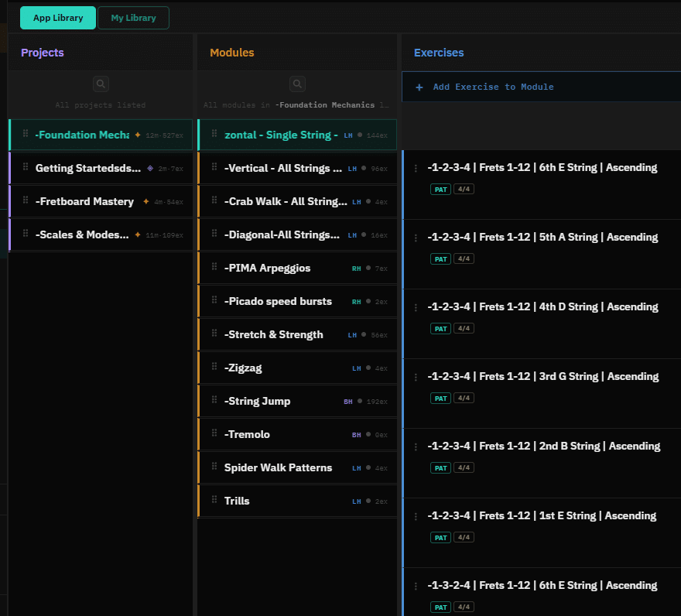681x616 pixels.
Task: Open options dots for 3rd G String exercise
Action: pyautogui.click(x=416, y=377)
